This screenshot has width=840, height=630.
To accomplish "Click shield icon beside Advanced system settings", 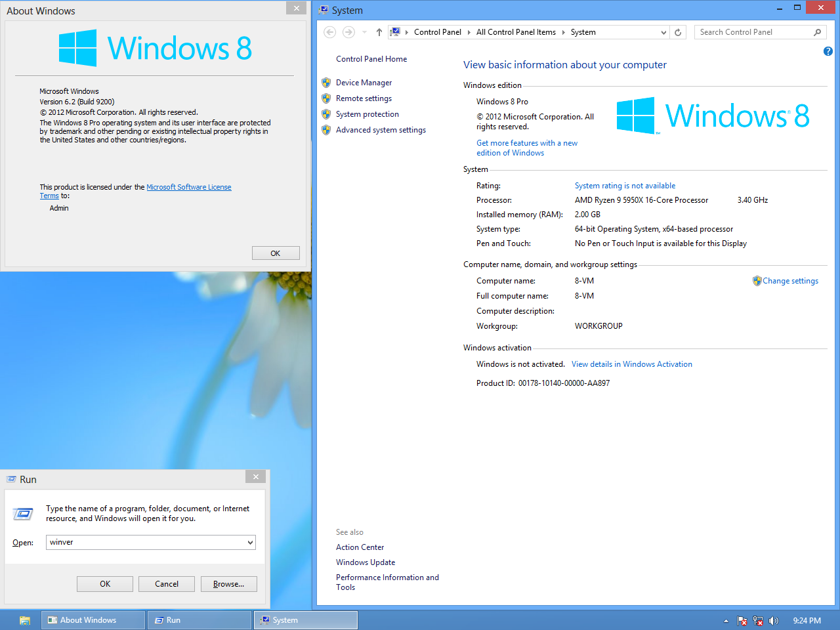I will coord(326,130).
